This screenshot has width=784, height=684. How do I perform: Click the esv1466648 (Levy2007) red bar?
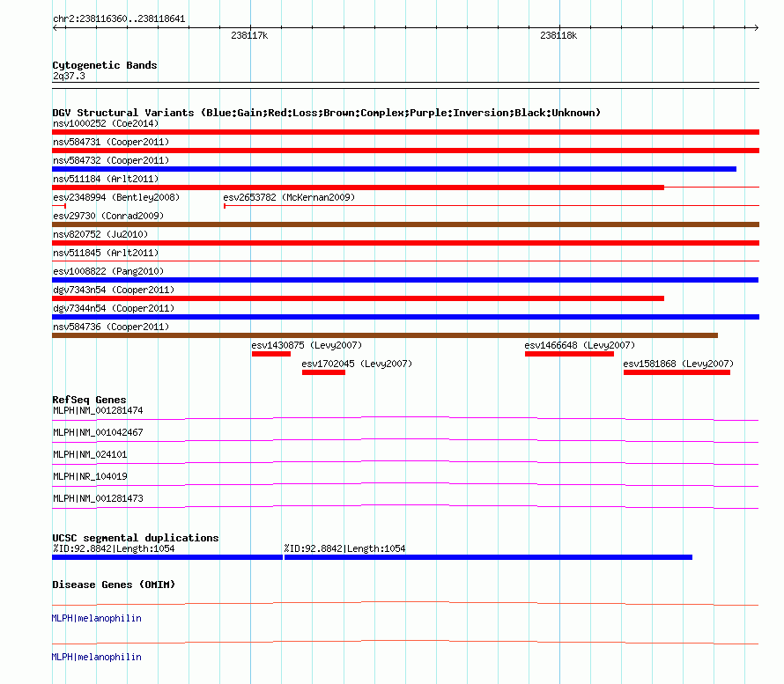569,354
